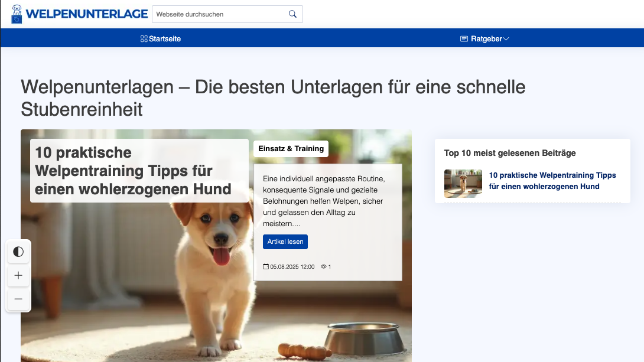
Task: Click the sidebar article thumbnail
Action: [463, 184]
